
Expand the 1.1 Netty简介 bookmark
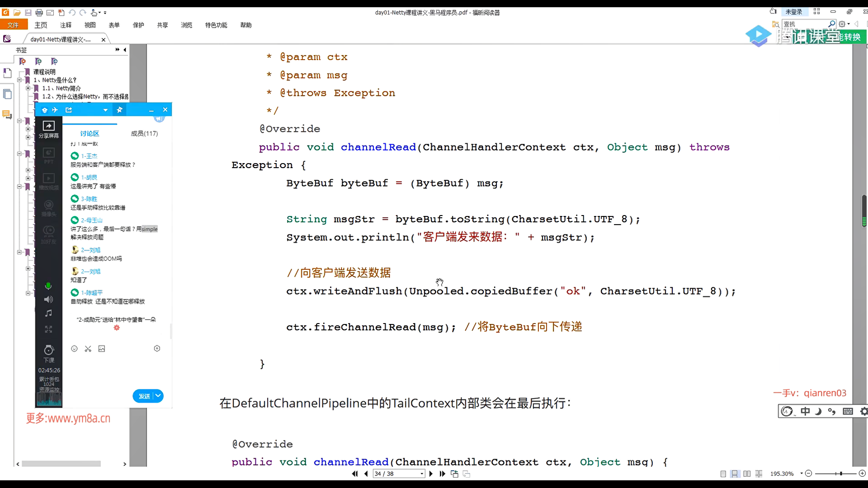(x=28, y=89)
